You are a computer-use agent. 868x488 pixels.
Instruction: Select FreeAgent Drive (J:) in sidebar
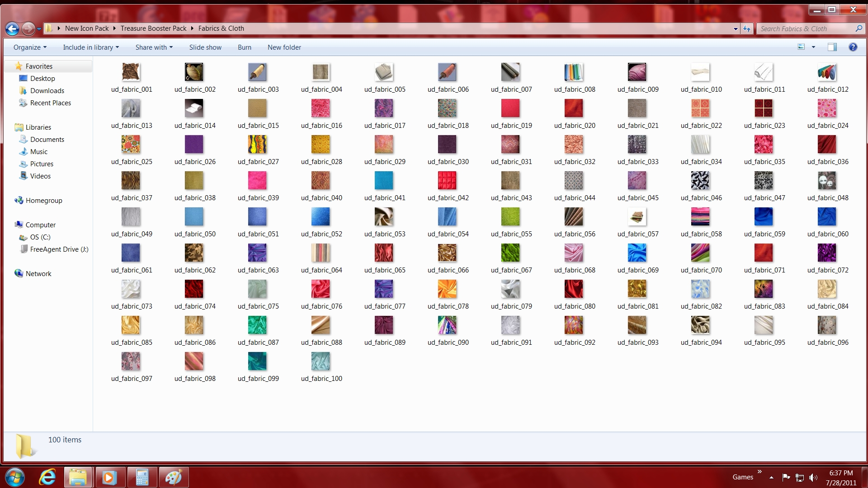59,249
